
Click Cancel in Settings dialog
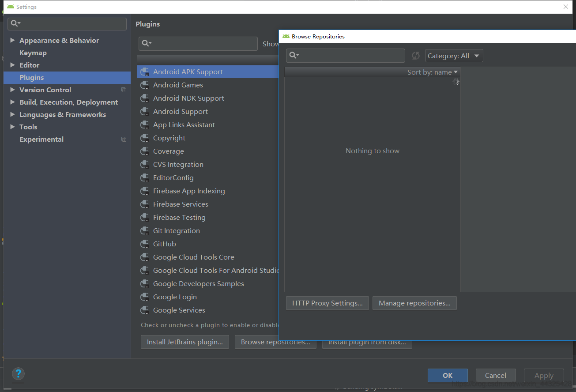click(496, 375)
